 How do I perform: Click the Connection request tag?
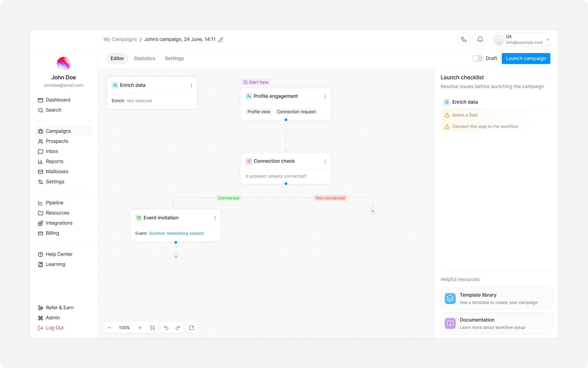(296, 112)
